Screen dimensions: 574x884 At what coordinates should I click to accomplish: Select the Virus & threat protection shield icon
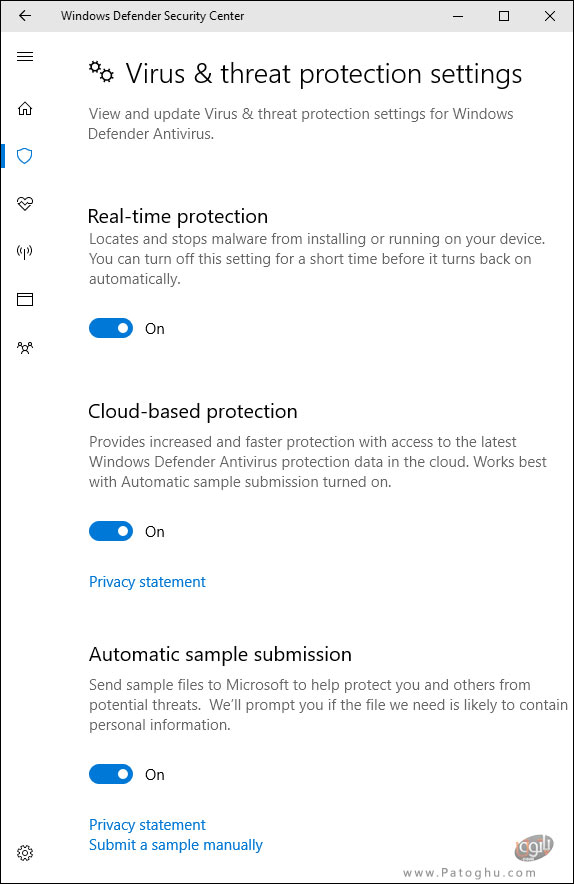tap(25, 156)
